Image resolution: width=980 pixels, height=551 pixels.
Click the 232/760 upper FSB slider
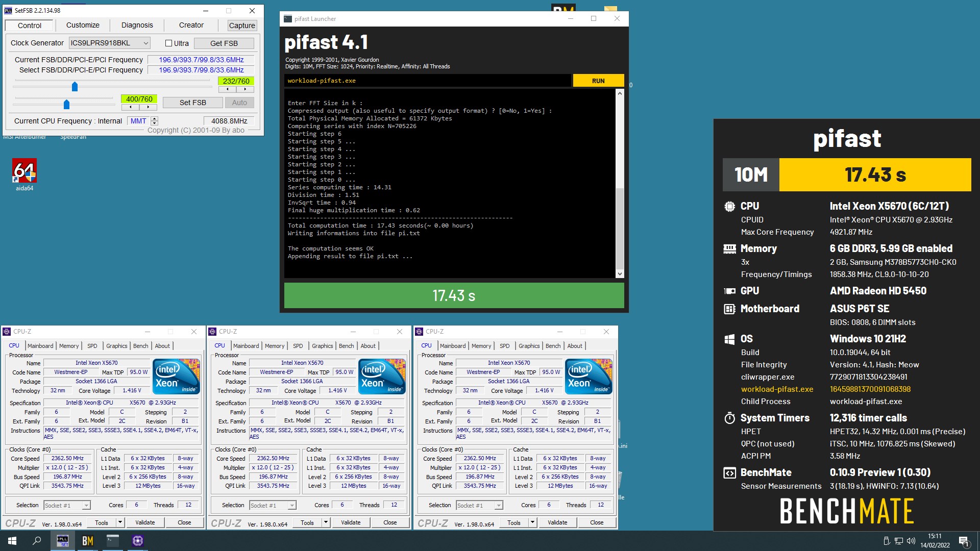(75, 87)
